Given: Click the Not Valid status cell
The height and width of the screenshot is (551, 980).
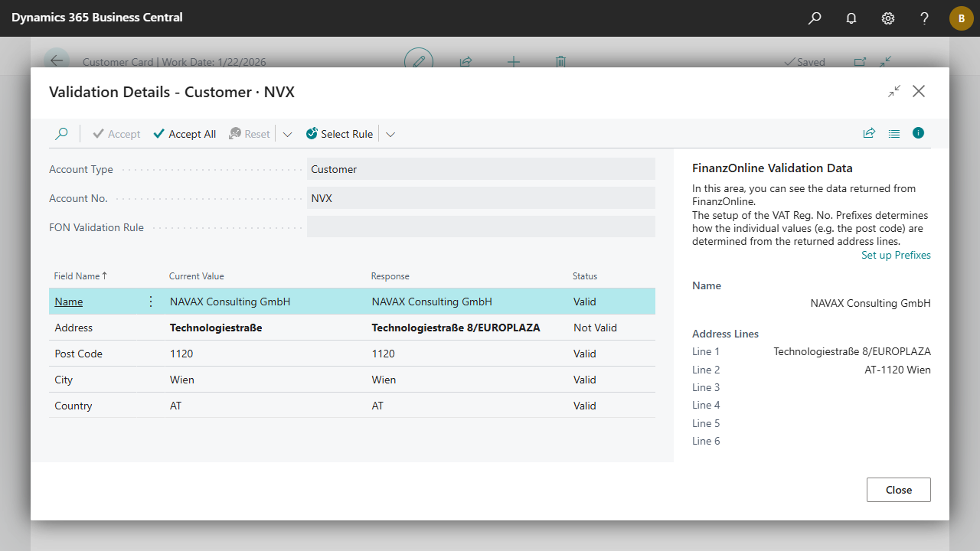Looking at the screenshot, I should [595, 328].
